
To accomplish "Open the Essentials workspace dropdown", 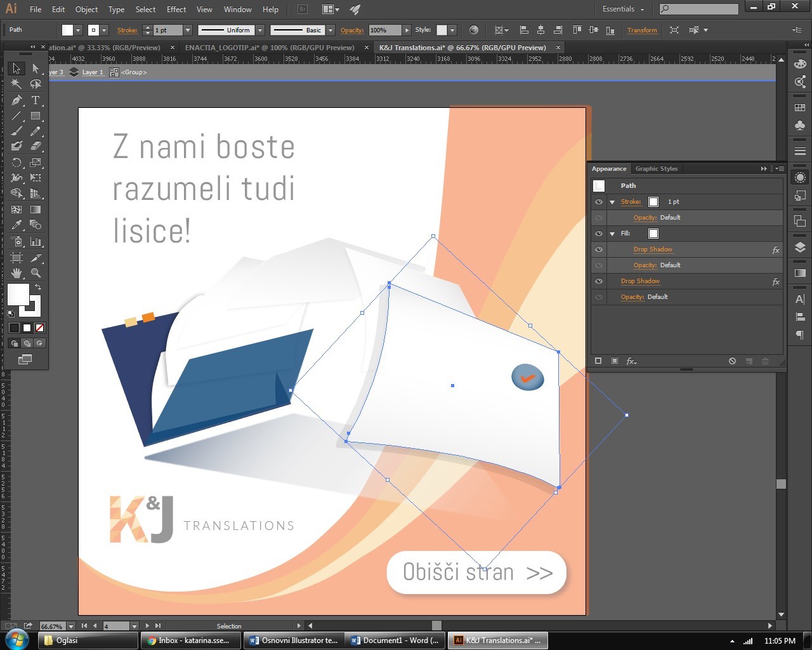I will point(623,10).
